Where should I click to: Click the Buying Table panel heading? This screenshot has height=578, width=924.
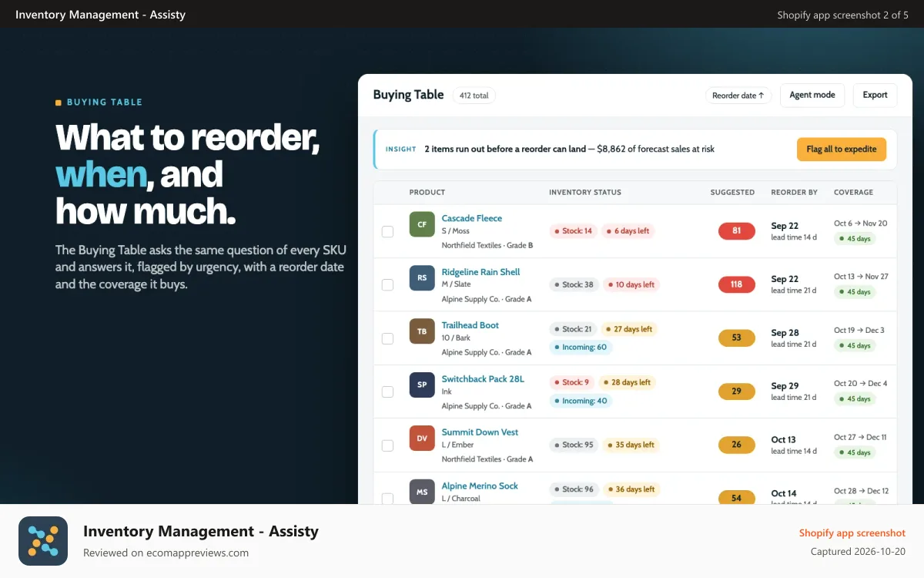coord(408,95)
